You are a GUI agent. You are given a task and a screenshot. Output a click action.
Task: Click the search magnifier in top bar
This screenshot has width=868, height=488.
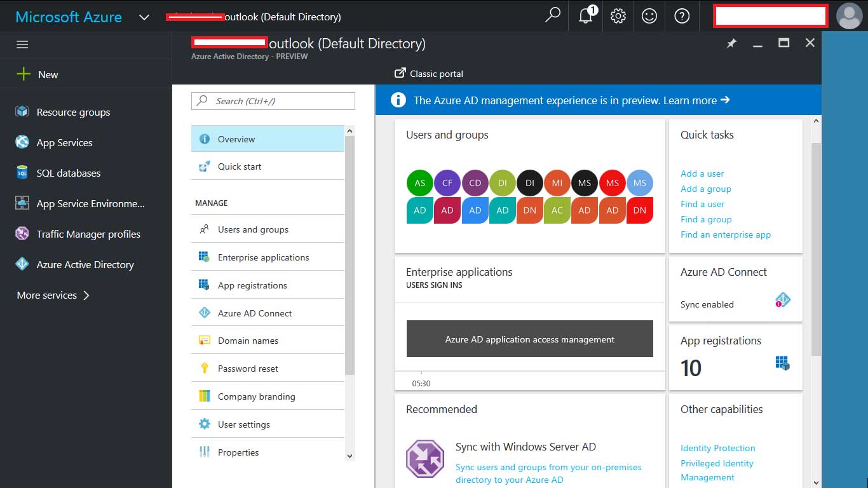tap(553, 15)
